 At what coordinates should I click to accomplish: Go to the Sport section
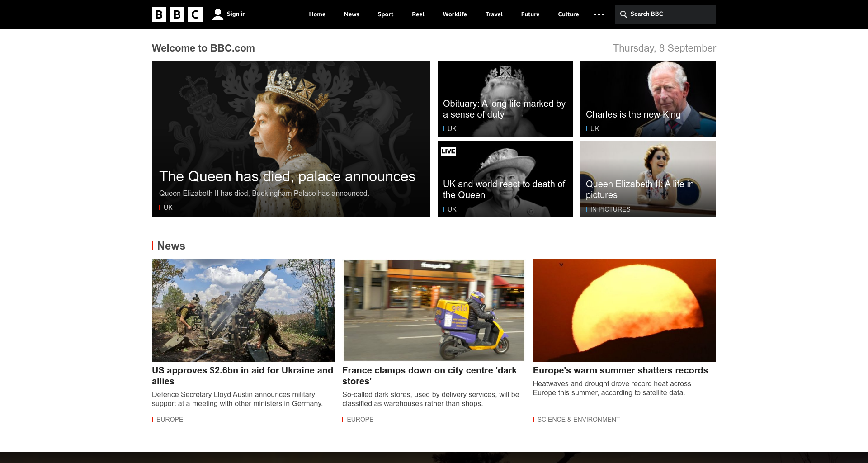[385, 14]
